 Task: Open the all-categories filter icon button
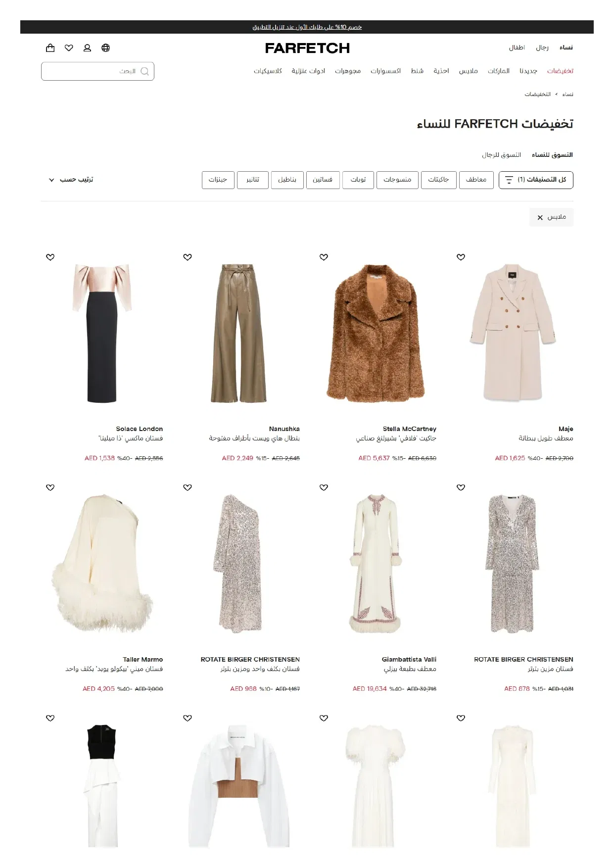tap(536, 180)
